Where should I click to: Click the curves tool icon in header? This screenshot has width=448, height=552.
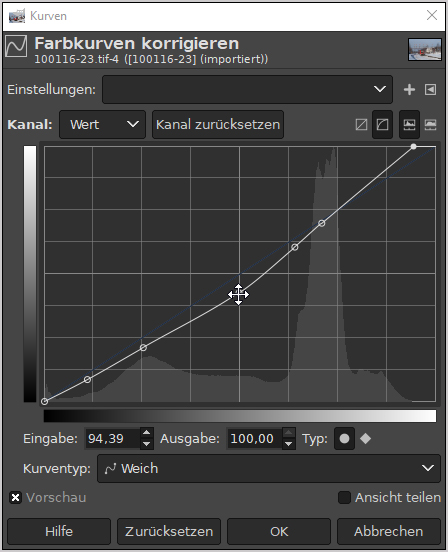pyautogui.click(x=16, y=46)
